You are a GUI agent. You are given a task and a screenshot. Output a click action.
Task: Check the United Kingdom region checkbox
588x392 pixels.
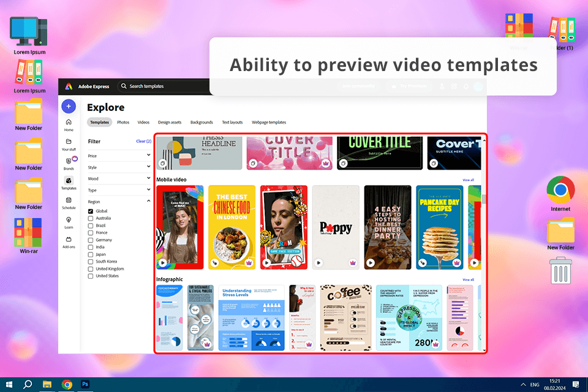[91, 269]
